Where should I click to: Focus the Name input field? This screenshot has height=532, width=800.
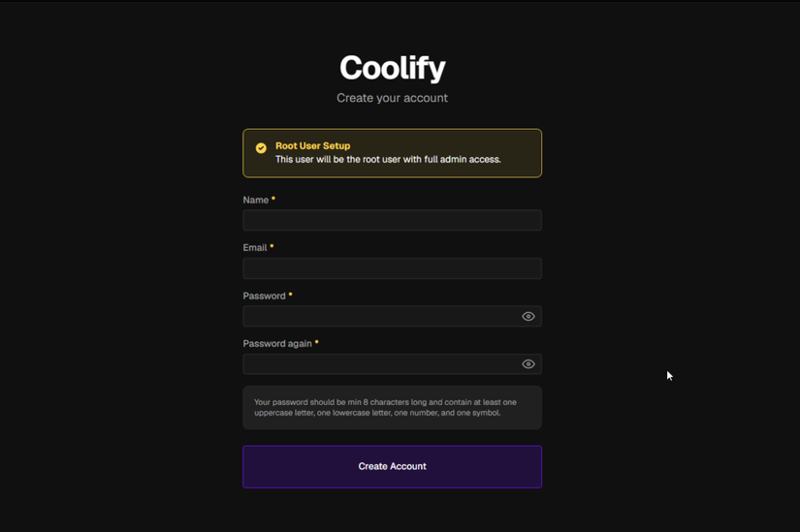coord(393,220)
